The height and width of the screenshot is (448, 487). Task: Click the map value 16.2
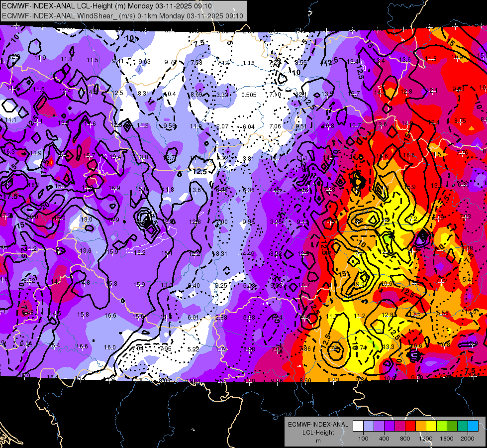coord(139,253)
